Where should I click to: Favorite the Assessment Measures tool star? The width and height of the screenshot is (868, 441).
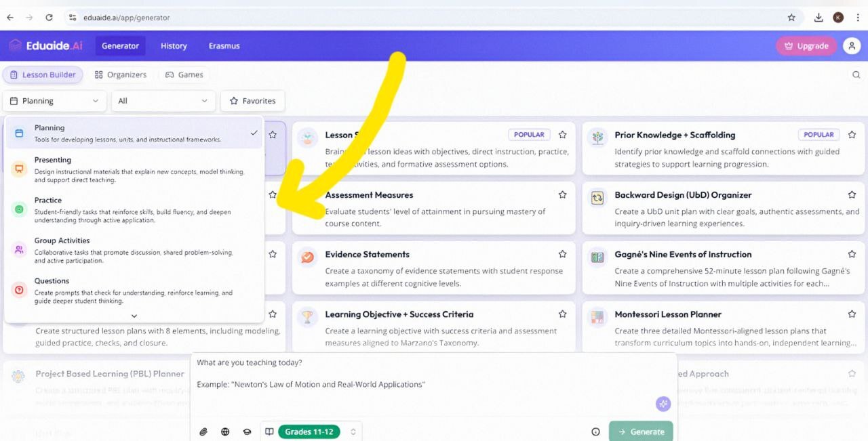click(562, 195)
